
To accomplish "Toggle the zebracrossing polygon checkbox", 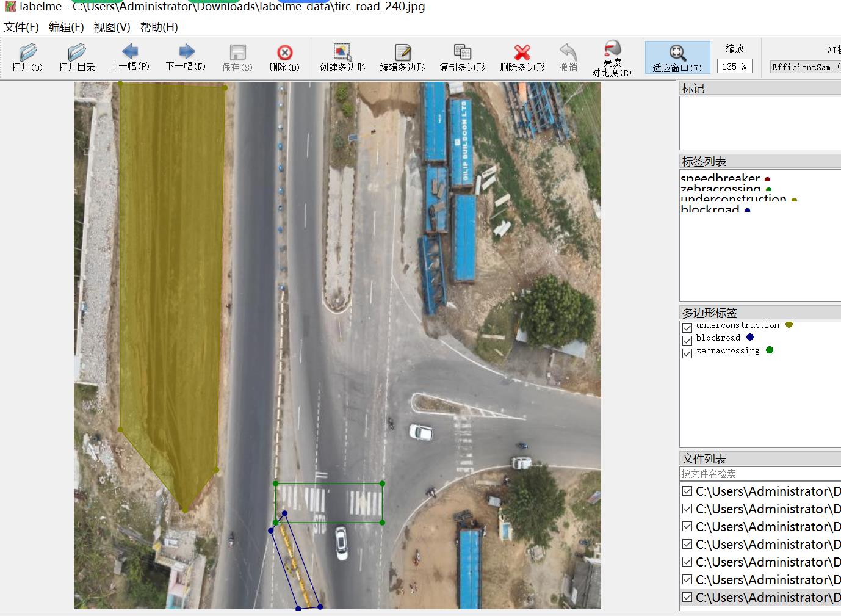I will pos(687,353).
